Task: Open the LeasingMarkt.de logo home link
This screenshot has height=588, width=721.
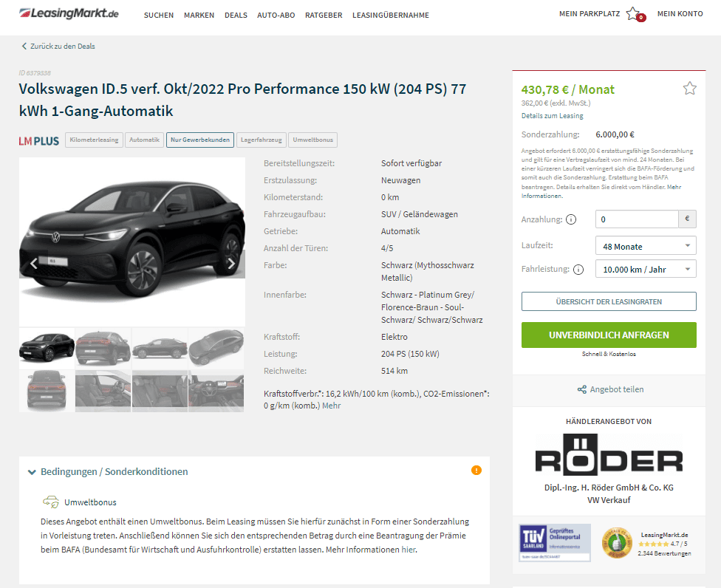Action: (x=69, y=13)
